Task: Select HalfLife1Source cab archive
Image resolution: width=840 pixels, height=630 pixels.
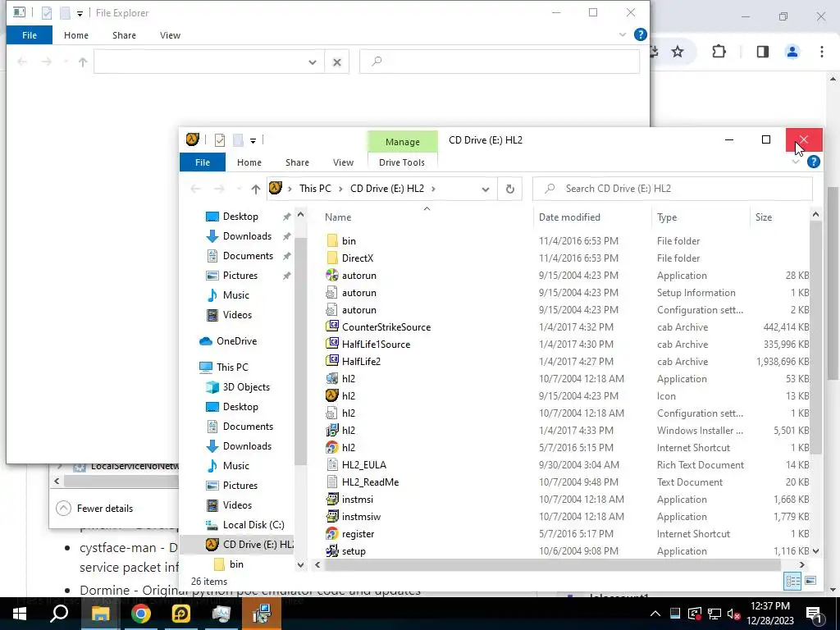Action: [376, 344]
